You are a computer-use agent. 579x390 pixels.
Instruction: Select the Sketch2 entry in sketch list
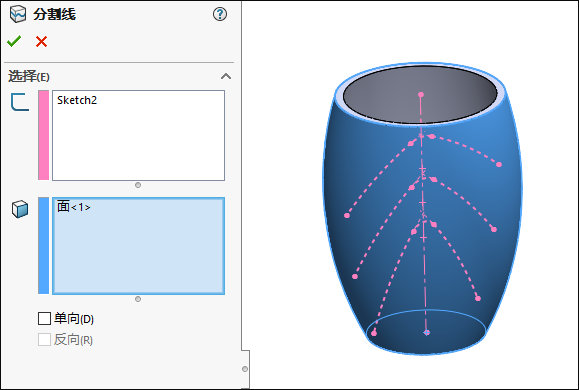tap(77, 100)
